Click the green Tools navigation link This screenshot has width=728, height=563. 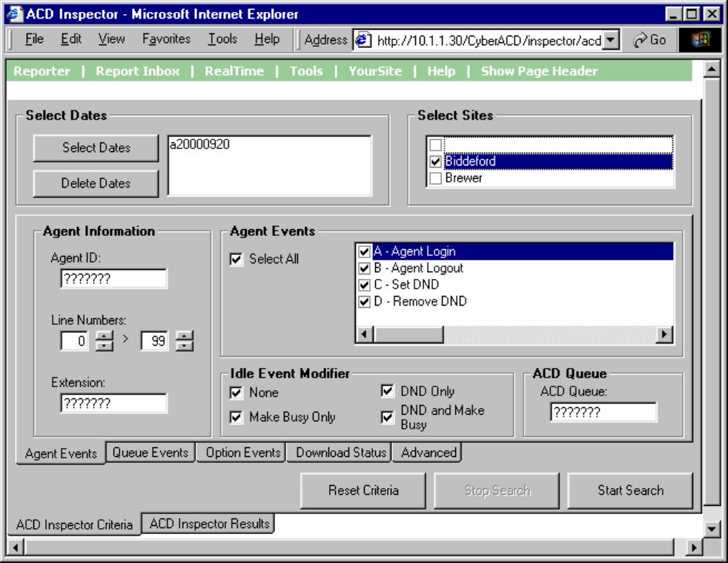coord(306,71)
